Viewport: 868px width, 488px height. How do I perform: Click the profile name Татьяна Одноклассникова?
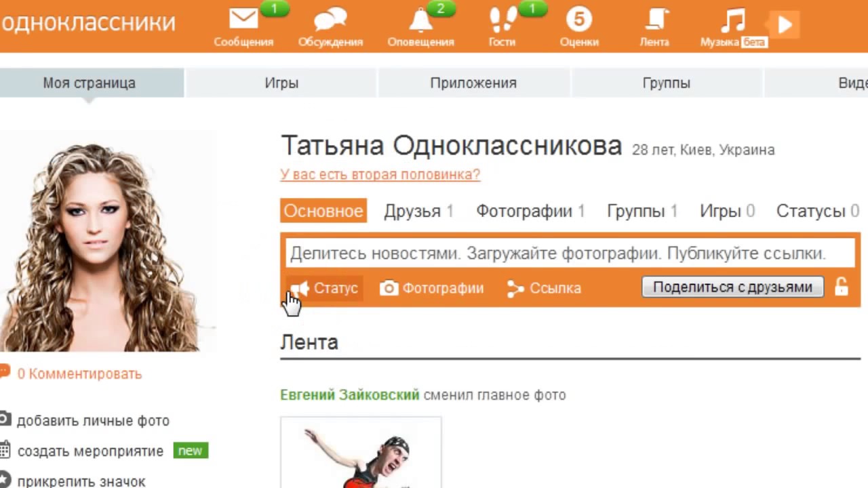[x=451, y=146]
